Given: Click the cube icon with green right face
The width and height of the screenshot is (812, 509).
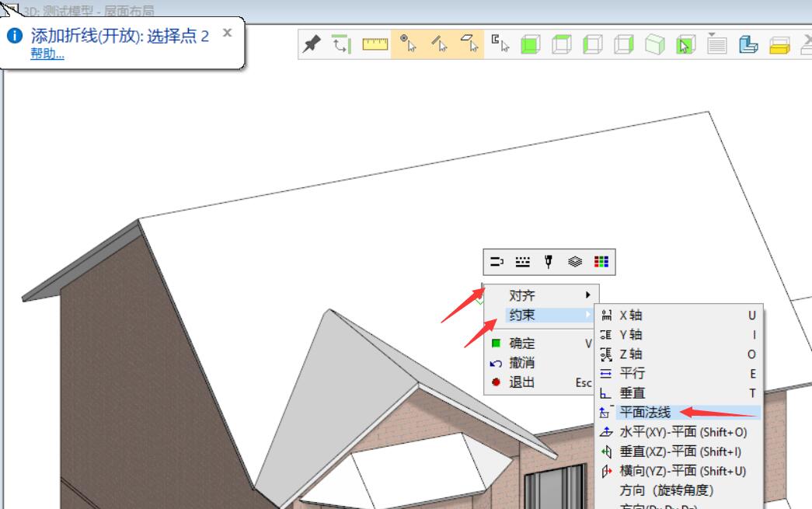Looking at the screenshot, I should click(x=623, y=44).
